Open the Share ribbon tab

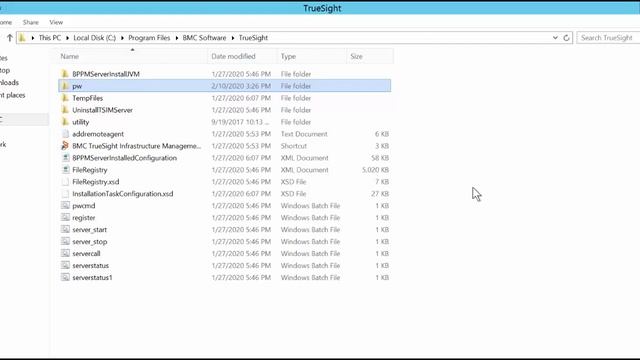31,22
